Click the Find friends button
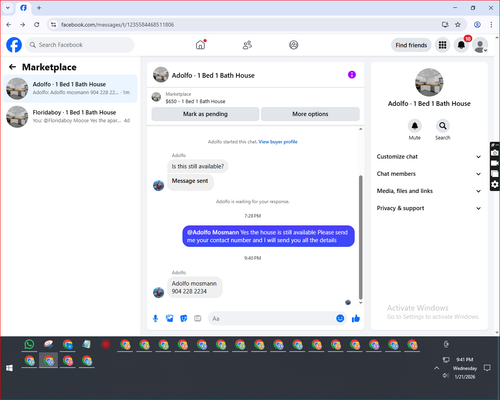This screenshot has height=400, width=500. [x=411, y=45]
